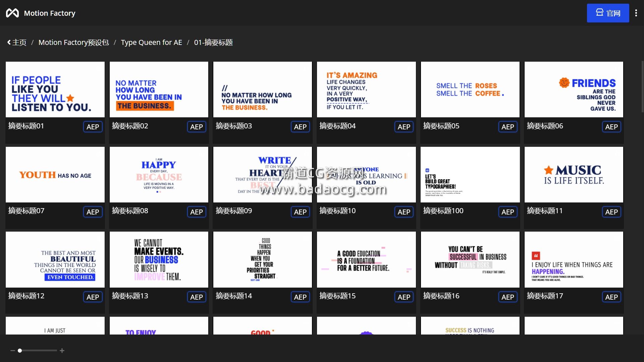This screenshot has height=362, width=644.
Task: Click the AEP badge for 摘要标题100
Action: (x=508, y=212)
